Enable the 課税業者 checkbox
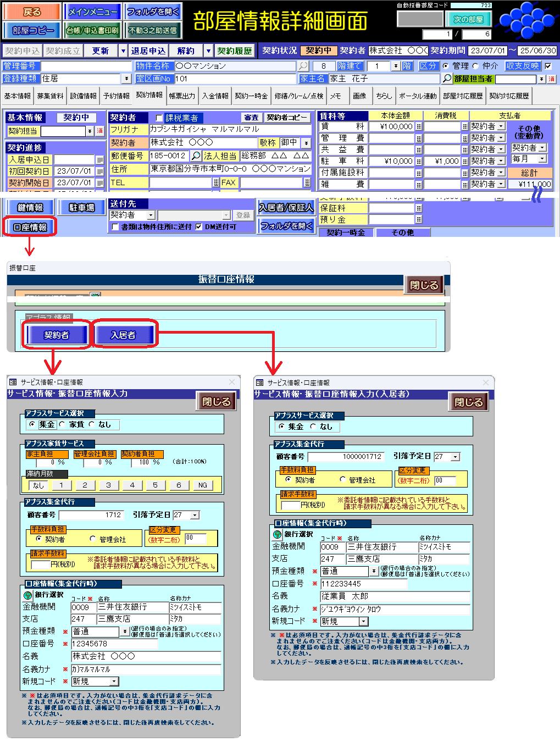 159,118
